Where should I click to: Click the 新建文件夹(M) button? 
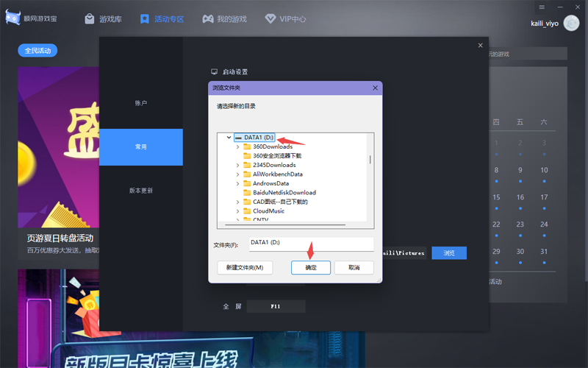point(245,268)
